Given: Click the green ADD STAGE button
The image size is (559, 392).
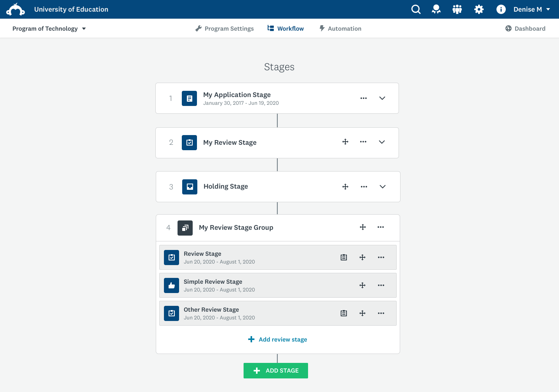Looking at the screenshot, I should (x=276, y=371).
